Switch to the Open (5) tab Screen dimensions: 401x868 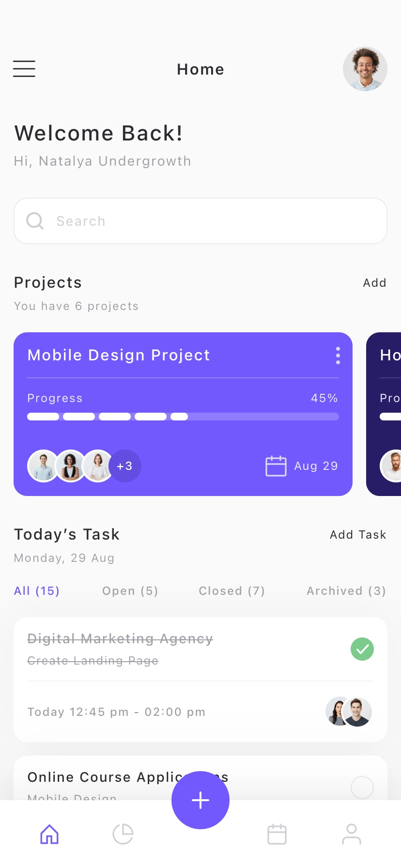[x=130, y=591]
